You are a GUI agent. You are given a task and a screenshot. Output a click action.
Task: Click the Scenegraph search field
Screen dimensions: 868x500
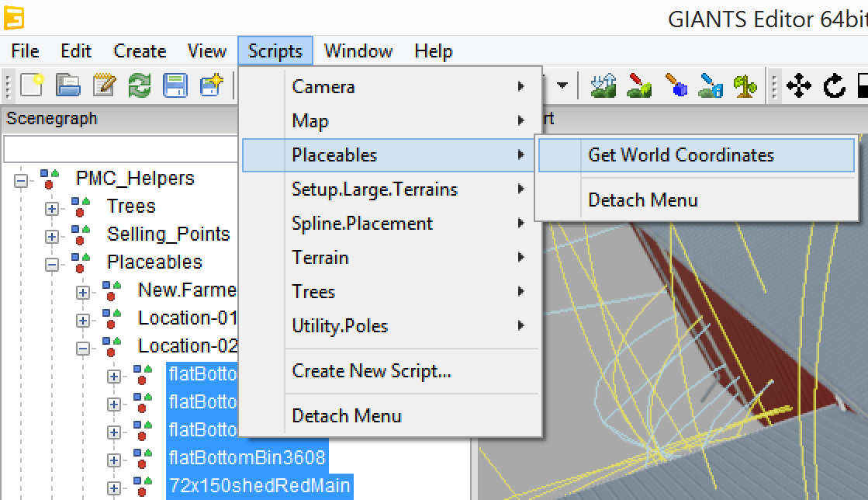tap(121, 148)
